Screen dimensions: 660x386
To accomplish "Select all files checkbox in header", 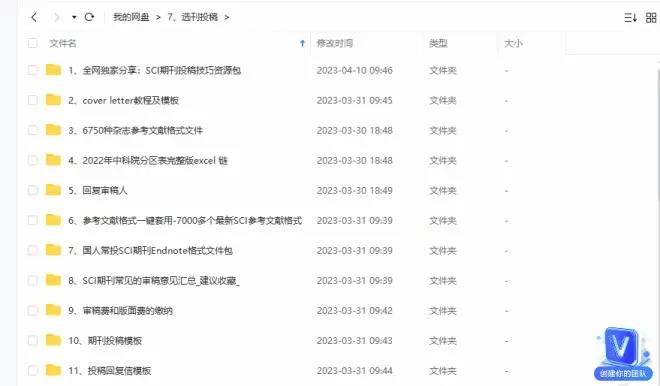I will (x=32, y=43).
